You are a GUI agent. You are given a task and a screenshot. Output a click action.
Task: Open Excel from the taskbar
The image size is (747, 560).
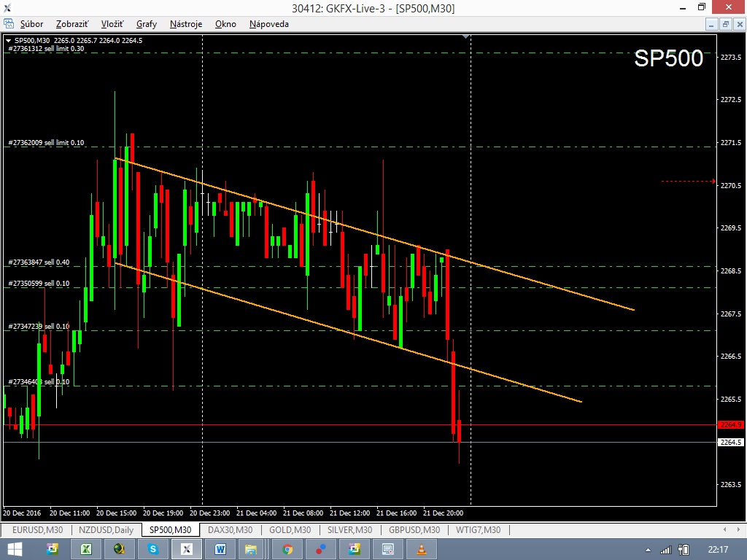click(86, 550)
